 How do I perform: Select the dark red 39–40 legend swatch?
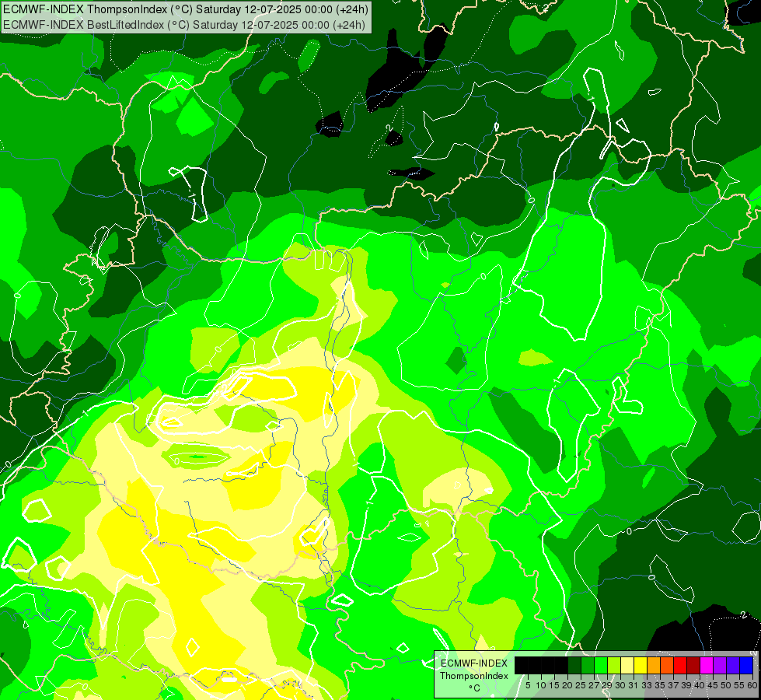(x=693, y=665)
